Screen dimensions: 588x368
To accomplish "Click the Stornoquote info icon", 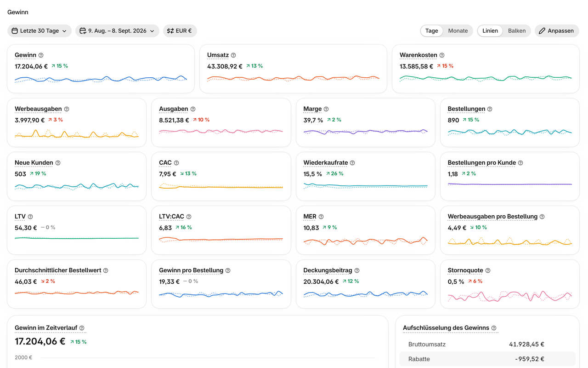I will 488,270.
